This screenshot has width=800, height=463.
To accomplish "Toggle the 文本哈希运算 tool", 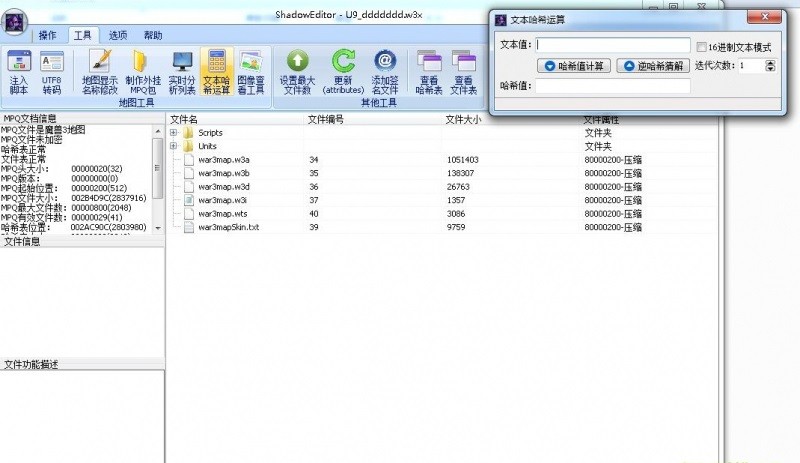I will pos(216,72).
